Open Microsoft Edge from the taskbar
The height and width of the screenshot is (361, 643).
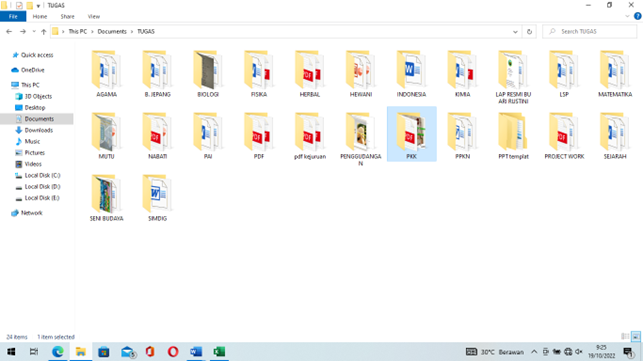click(58, 352)
